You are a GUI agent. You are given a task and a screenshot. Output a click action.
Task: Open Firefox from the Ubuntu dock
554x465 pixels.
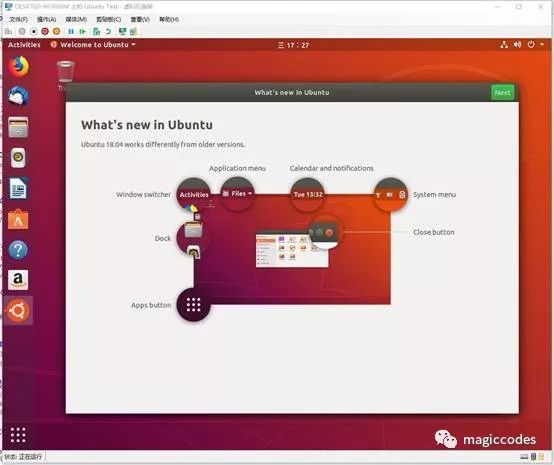18,66
